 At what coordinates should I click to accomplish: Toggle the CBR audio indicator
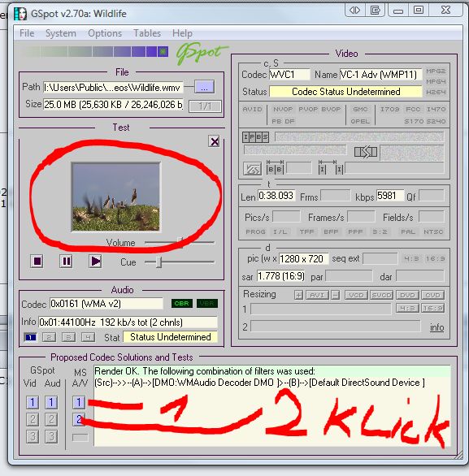pyautogui.click(x=181, y=303)
